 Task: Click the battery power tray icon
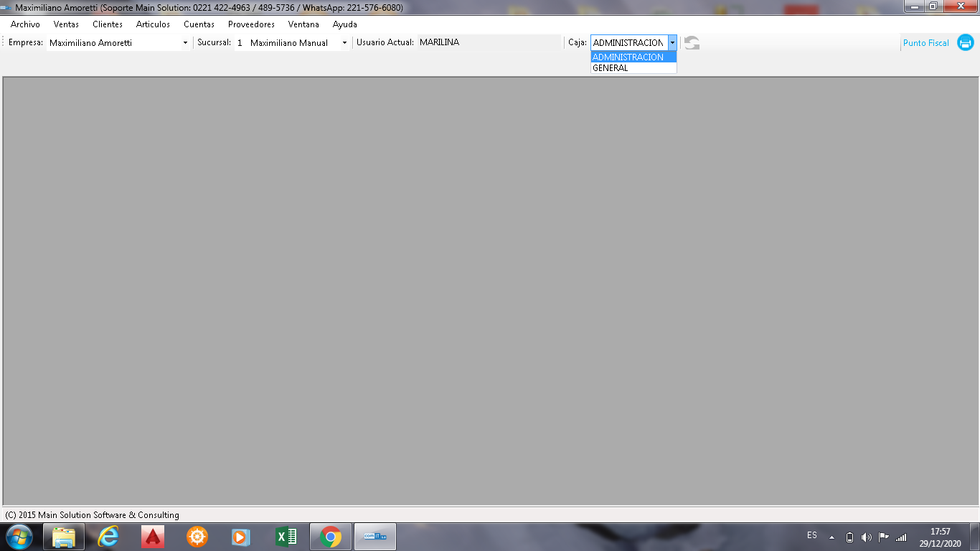(850, 537)
